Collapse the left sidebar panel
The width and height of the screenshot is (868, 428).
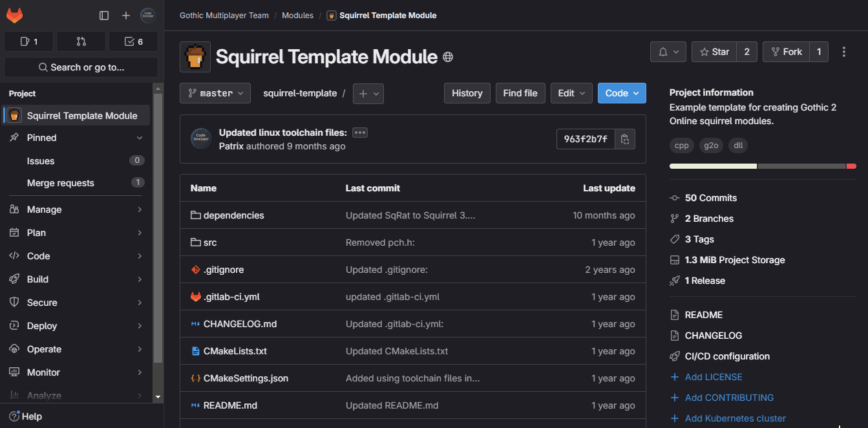tap(104, 15)
